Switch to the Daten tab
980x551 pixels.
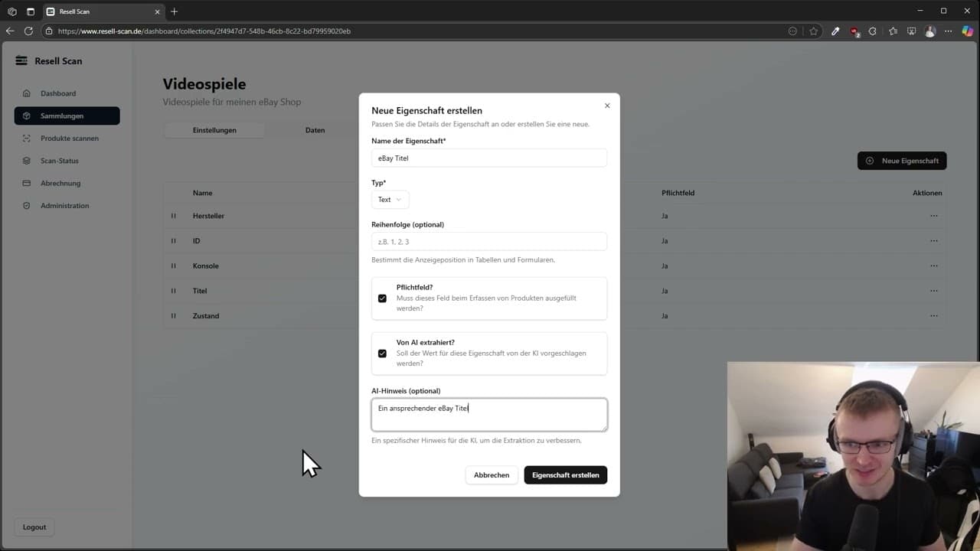coord(315,130)
